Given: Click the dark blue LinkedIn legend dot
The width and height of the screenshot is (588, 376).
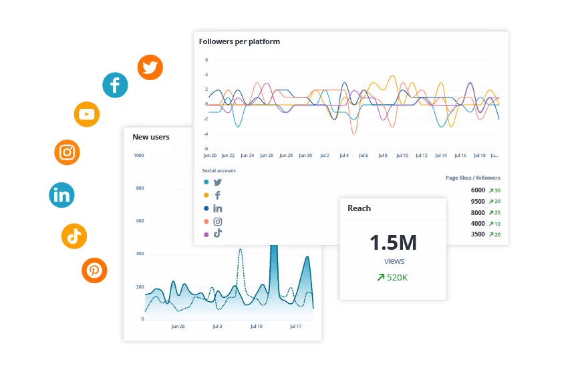Looking at the screenshot, I should click(x=206, y=208).
